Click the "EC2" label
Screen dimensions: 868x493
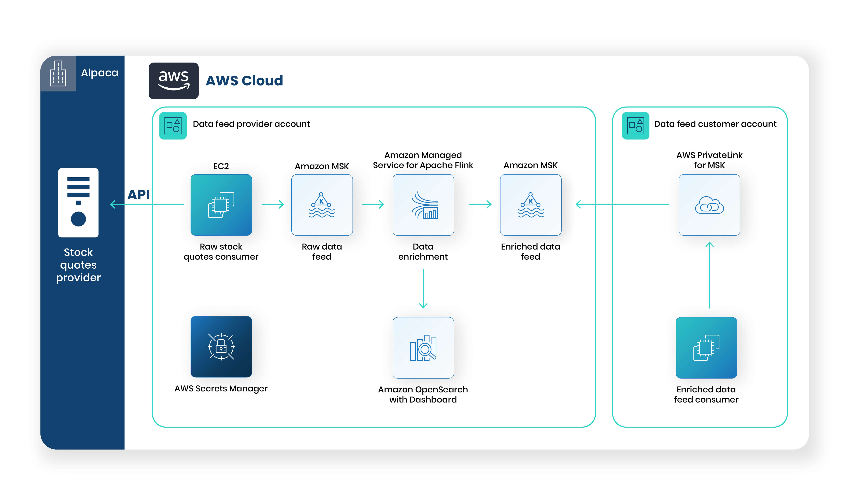221,166
